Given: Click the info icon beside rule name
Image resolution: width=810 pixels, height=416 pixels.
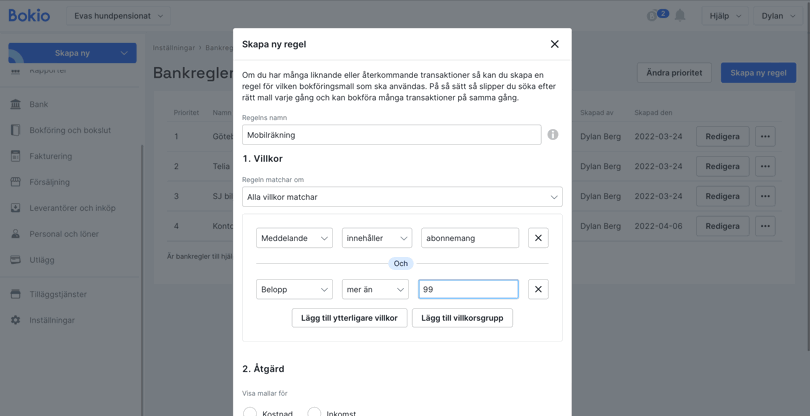Looking at the screenshot, I should click(552, 135).
